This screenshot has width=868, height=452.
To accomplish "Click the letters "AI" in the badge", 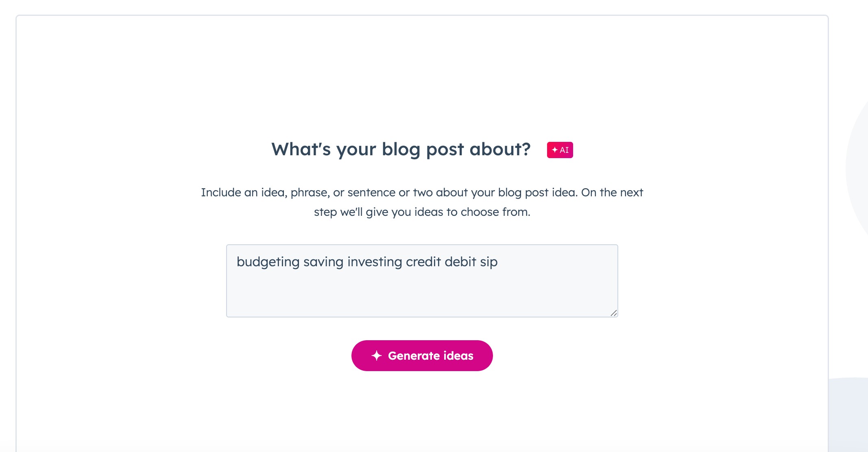I will coord(564,150).
